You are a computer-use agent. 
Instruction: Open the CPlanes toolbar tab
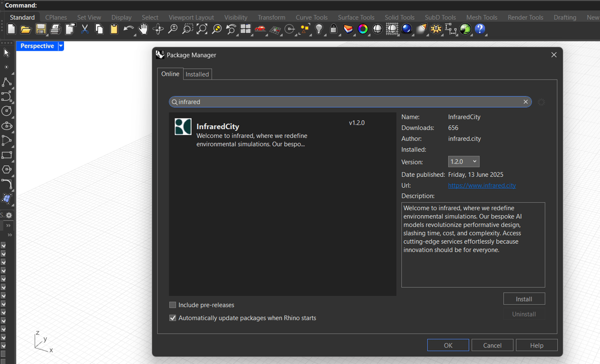[x=56, y=18]
